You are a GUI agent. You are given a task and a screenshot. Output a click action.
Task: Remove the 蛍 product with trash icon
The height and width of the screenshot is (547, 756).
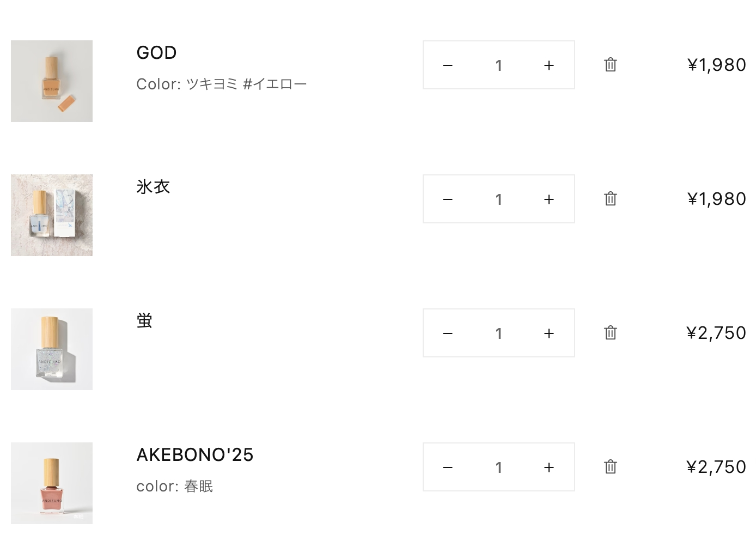(611, 333)
